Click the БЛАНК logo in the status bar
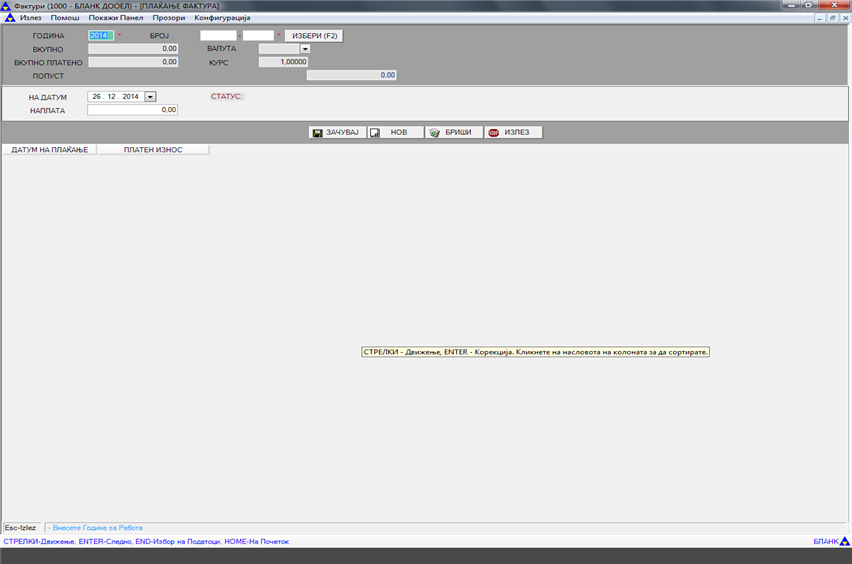The height and width of the screenshot is (564, 852). click(844, 541)
